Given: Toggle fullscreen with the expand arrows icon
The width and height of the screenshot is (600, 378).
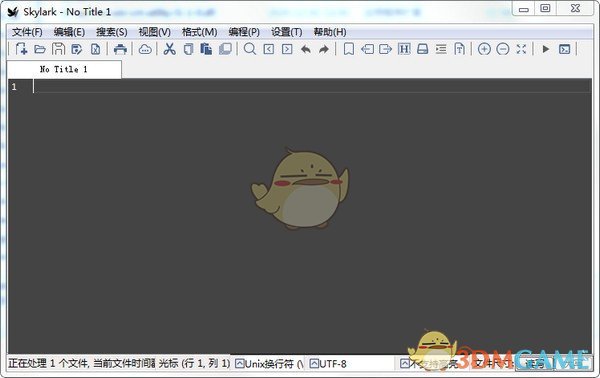Looking at the screenshot, I should [x=521, y=49].
